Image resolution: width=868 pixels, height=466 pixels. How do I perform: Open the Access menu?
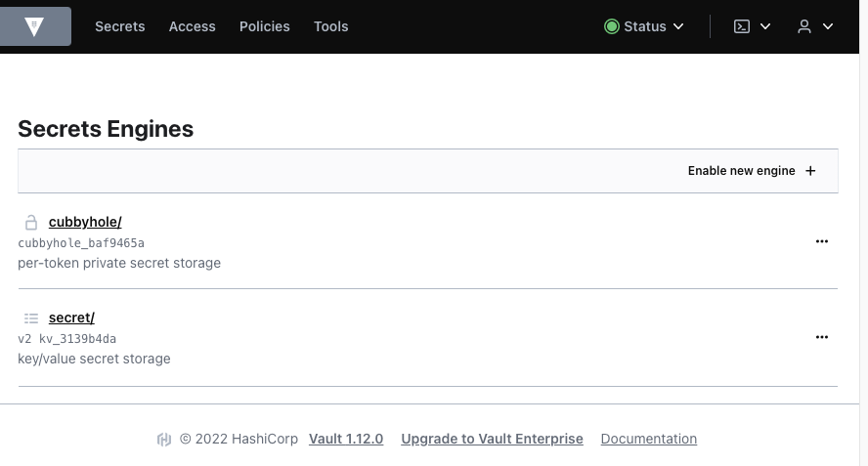point(192,26)
